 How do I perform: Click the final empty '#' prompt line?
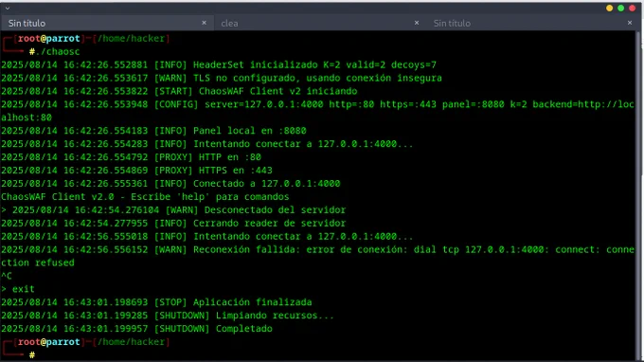coord(32,354)
